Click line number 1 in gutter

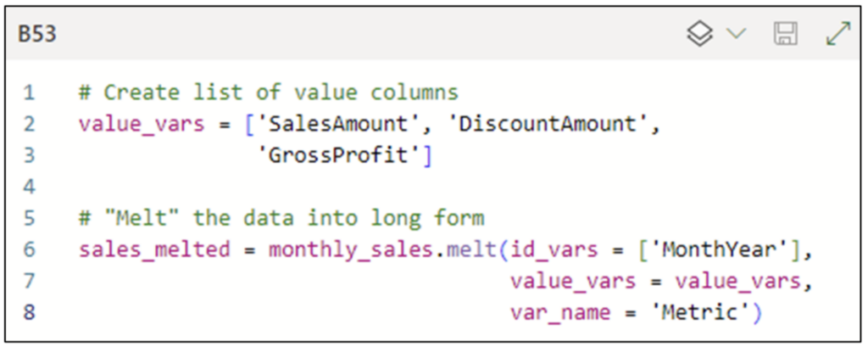[x=29, y=92]
